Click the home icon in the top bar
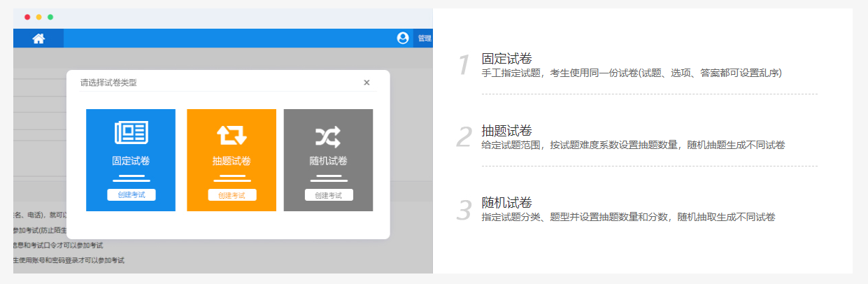The width and height of the screenshot is (868, 284). [x=38, y=38]
